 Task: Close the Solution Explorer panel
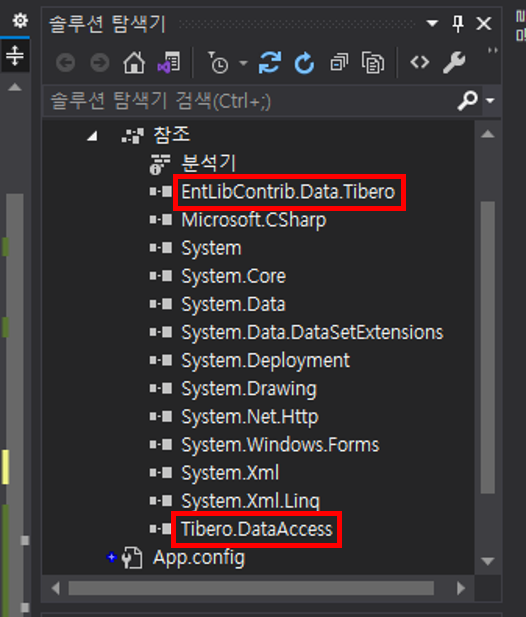(x=484, y=24)
